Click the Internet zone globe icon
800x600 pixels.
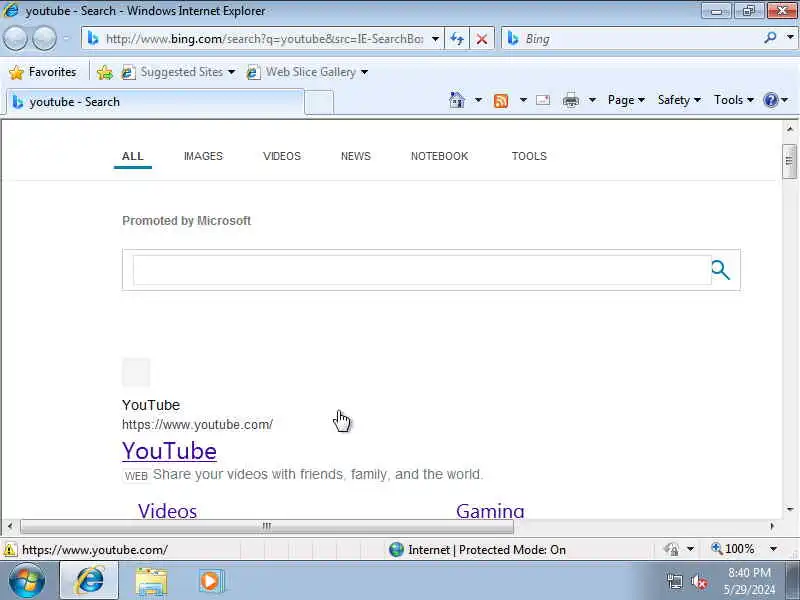(396, 549)
